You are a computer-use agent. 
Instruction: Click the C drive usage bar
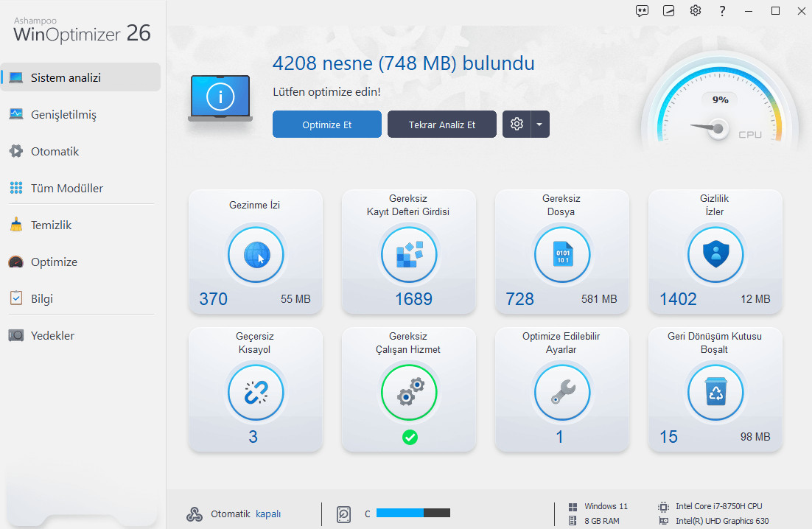click(413, 513)
